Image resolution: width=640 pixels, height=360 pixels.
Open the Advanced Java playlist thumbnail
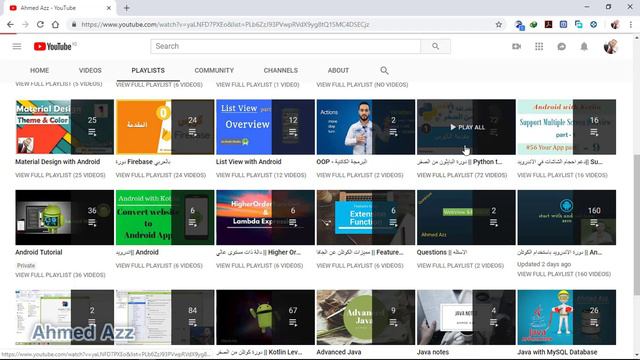tap(366, 317)
